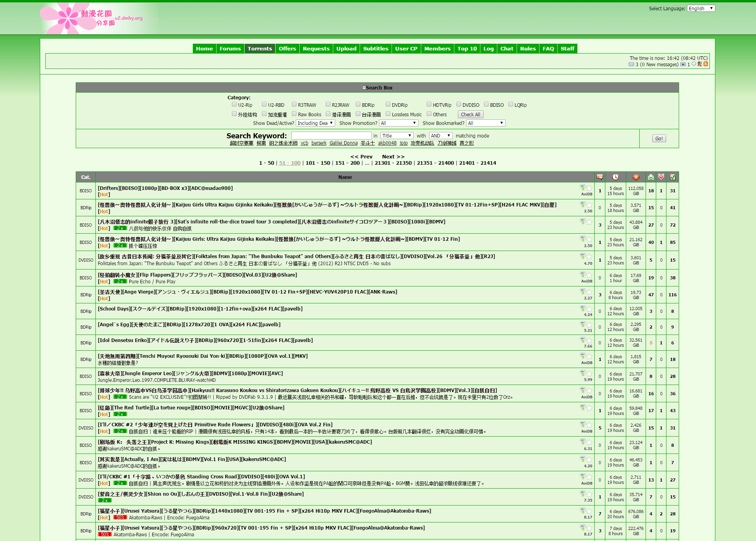Open the Subtitles menu item

376,48
